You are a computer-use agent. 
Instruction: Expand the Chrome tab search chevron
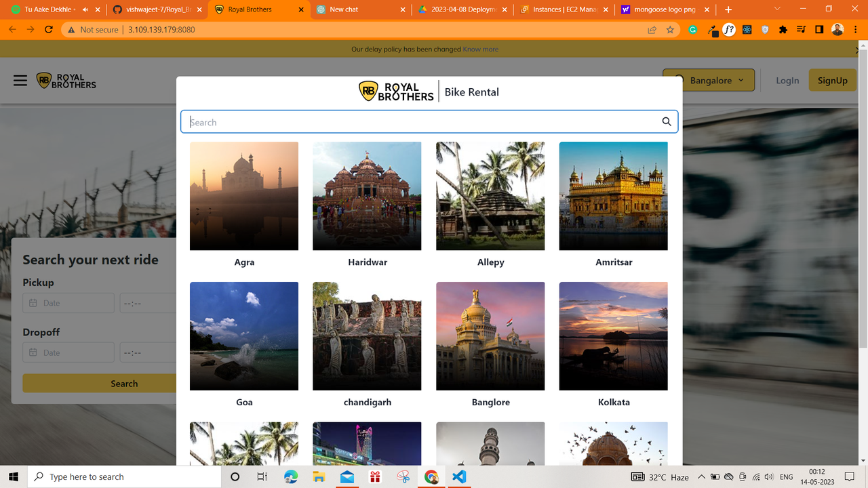(x=777, y=9)
